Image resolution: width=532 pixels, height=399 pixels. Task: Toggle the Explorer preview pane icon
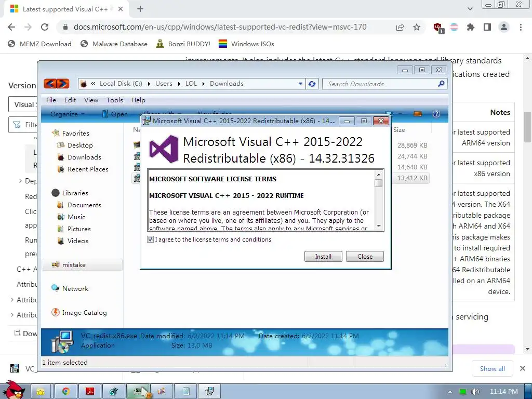(418, 114)
